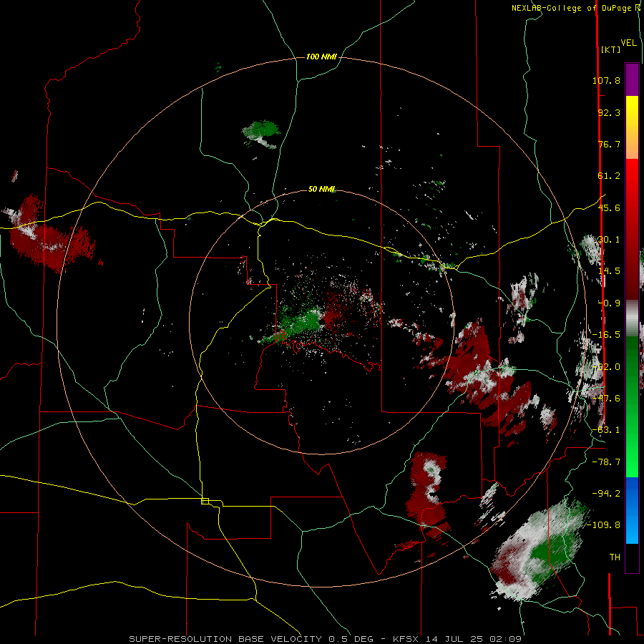Select the -47.6 legend value
The image size is (644, 644).
[x=606, y=399]
